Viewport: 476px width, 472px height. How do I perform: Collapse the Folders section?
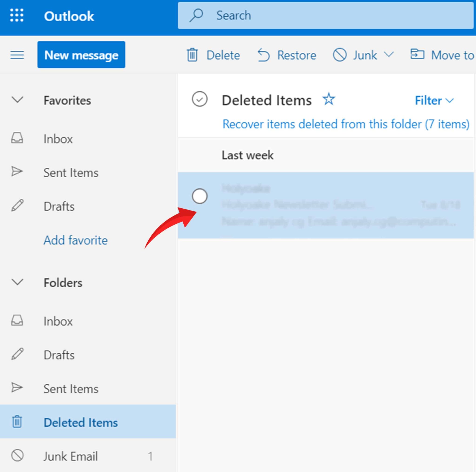[x=17, y=282]
